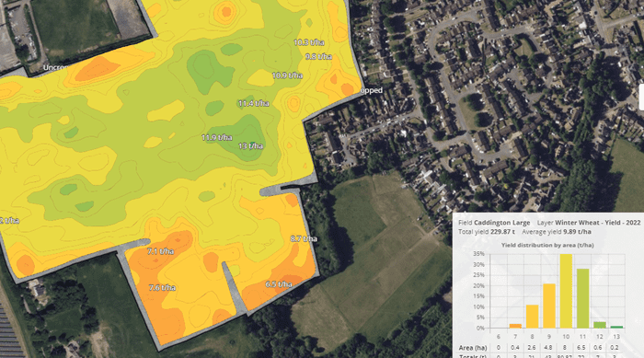Select the light green 11 t/ha chart bar
The height and width of the screenshot is (358, 644).
coord(582,298)
